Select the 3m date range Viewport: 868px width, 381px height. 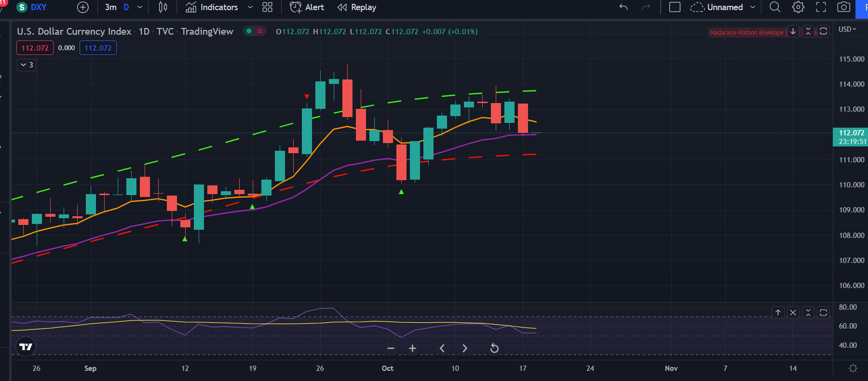(x=110, y=7)
